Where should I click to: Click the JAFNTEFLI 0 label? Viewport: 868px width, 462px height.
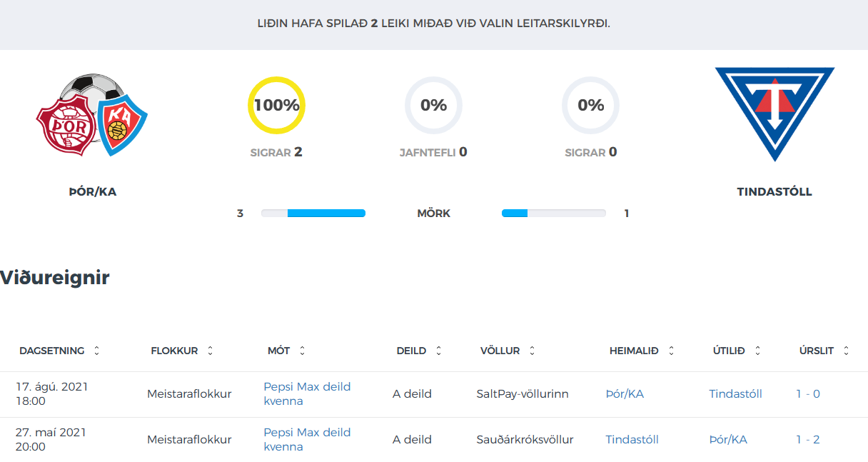pyautogui.click(x=433, y=152)
